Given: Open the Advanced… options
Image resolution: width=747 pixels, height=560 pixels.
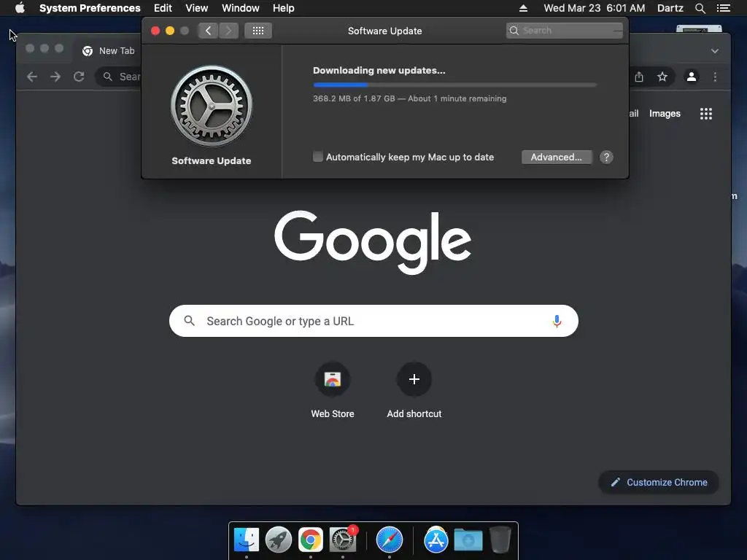Looking at the screenshot, I should [x=557, y=157].
